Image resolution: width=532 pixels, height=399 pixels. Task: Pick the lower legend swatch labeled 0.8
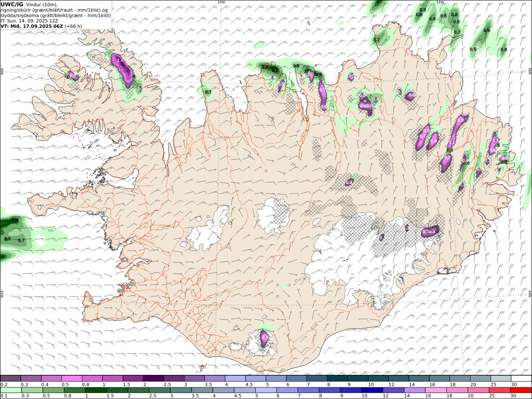pos(75,390)
